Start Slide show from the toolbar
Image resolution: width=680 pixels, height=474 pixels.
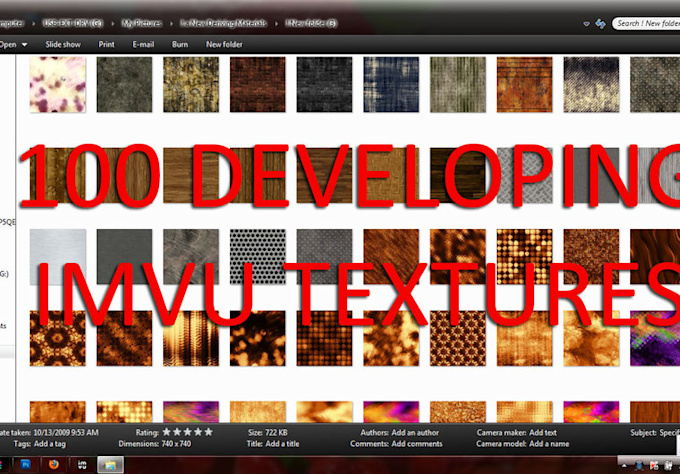click(65, 44)
